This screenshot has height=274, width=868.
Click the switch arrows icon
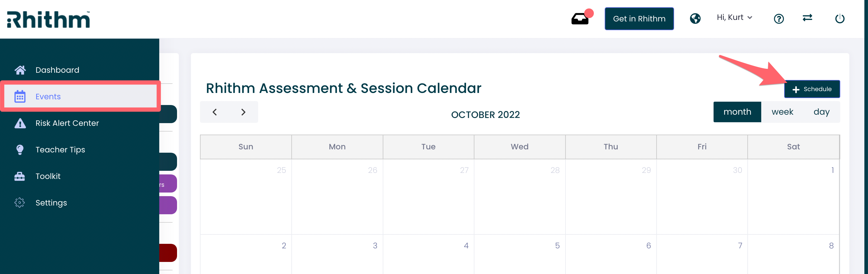tap(807, 18)
